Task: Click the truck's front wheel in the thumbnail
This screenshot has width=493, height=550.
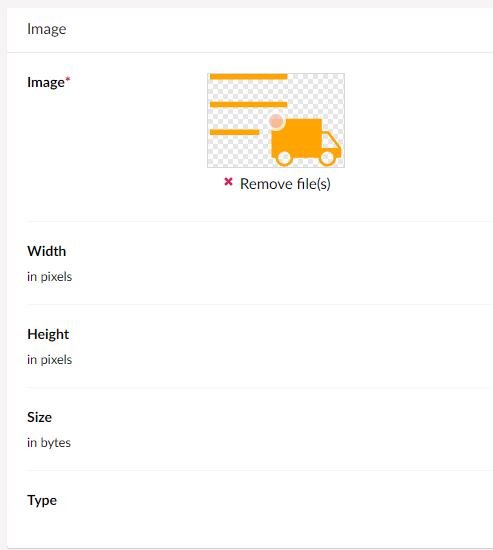Action: pyautogui.click(x=327, y=158)
